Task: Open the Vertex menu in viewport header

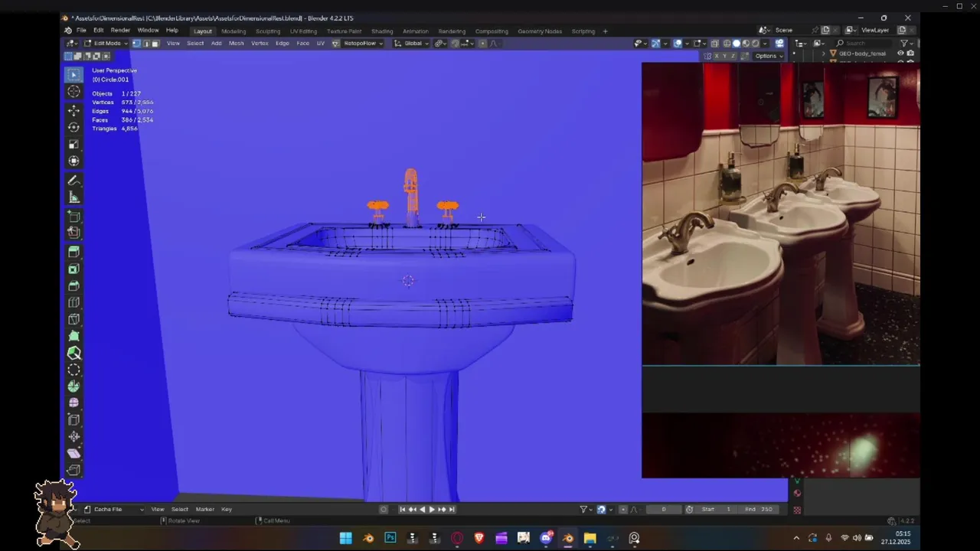Action: (260, 44)
